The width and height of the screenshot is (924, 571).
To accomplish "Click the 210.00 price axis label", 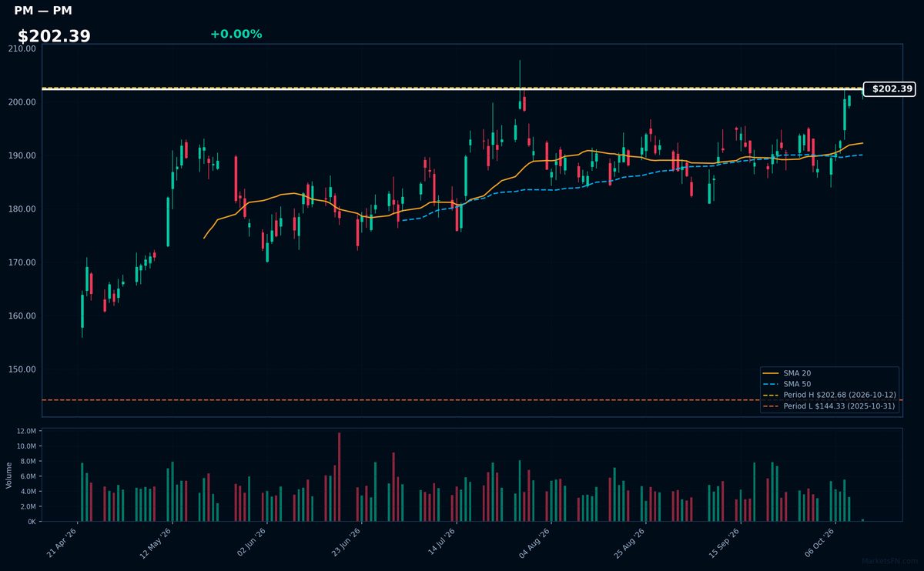I will tap(22, 48).
